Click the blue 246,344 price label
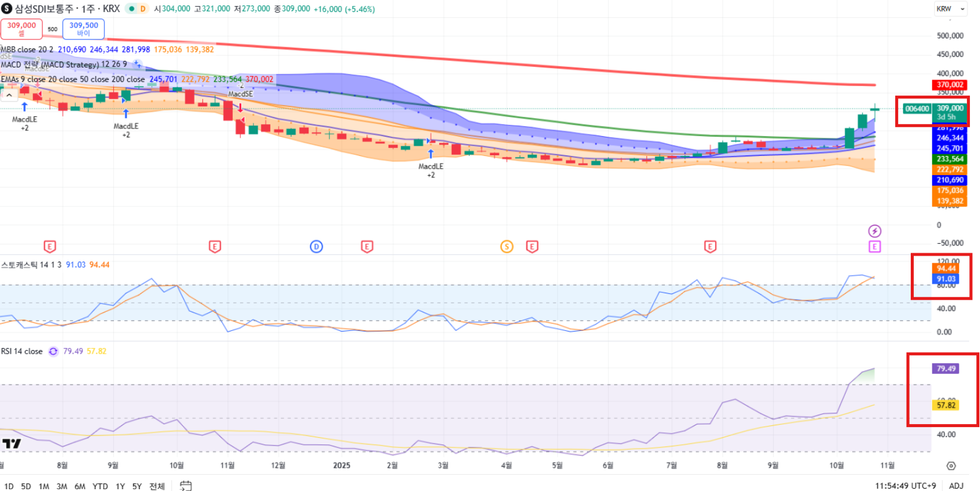The image size is (980, 491). 950,138
